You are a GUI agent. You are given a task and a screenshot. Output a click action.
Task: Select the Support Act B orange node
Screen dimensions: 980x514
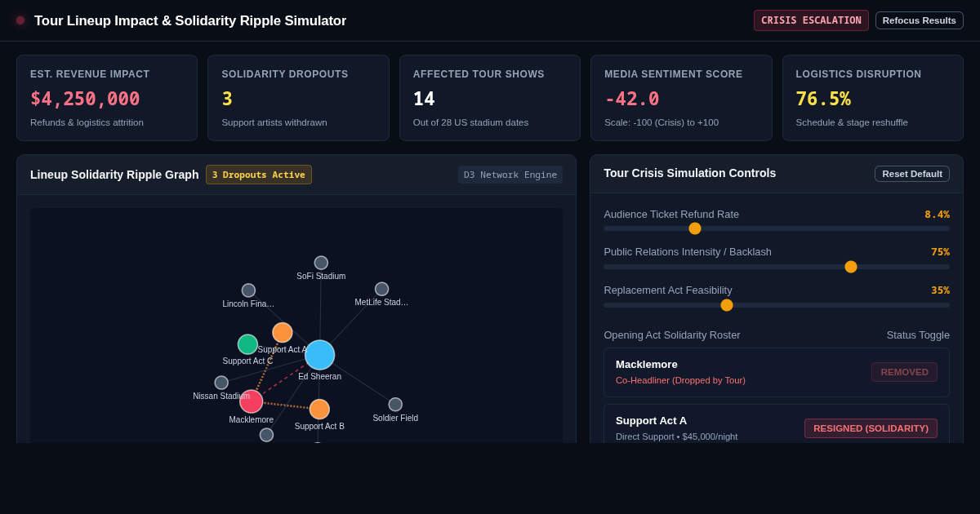coord(319,410)
